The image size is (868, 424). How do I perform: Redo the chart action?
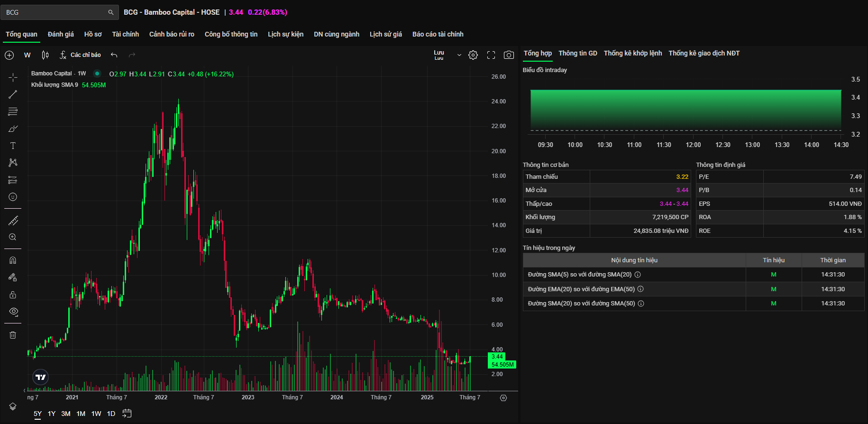pos(132,55)
